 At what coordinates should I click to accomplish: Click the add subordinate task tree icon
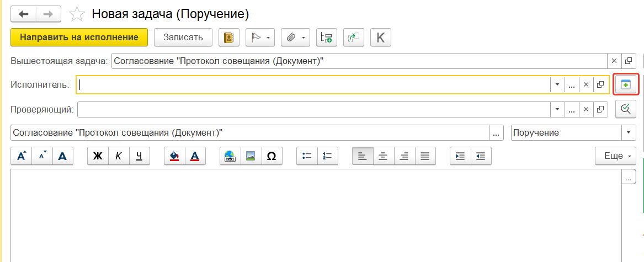(x=327, y=38)
